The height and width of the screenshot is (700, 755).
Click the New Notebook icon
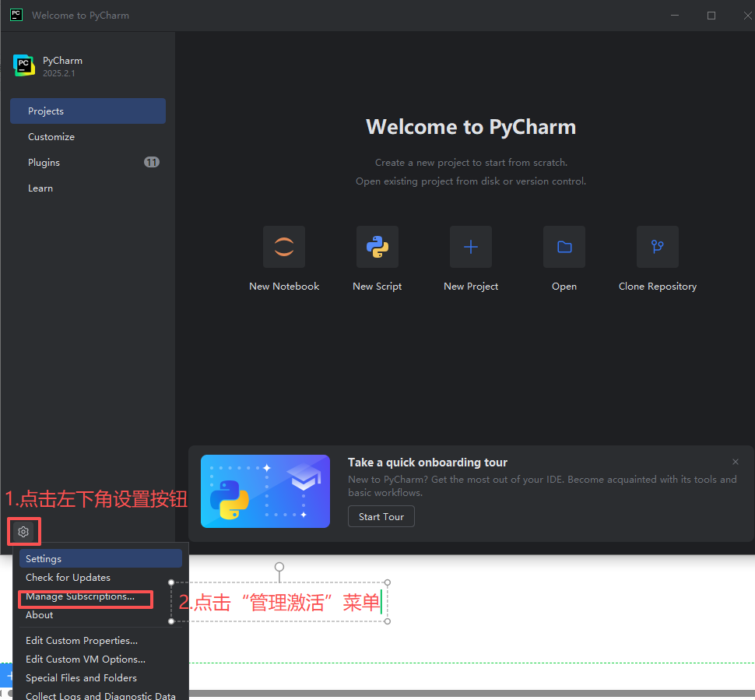(284, 247)
